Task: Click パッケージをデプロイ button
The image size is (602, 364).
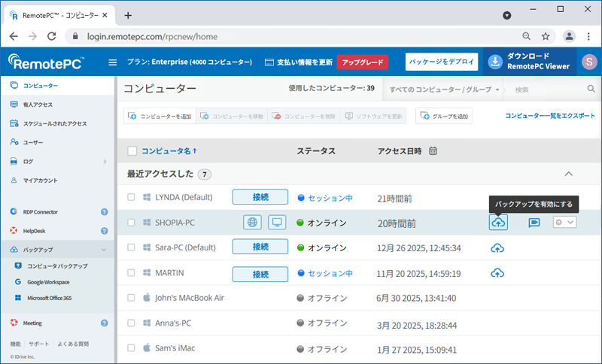Action: (442, 62)
